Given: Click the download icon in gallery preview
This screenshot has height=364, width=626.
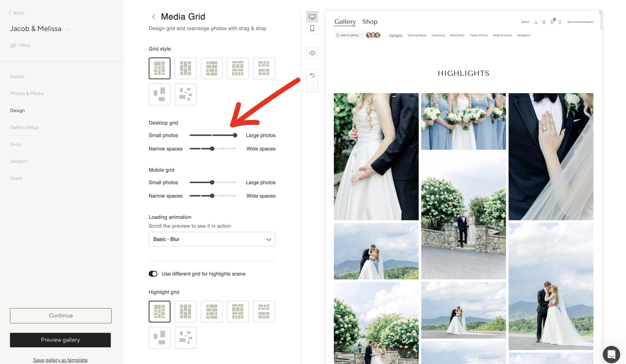Looking at the screenshot, I should (x=536, y=22).
